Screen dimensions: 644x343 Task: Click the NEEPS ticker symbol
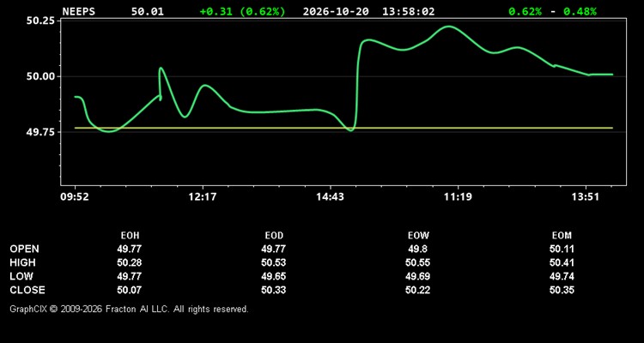(78, 11)
